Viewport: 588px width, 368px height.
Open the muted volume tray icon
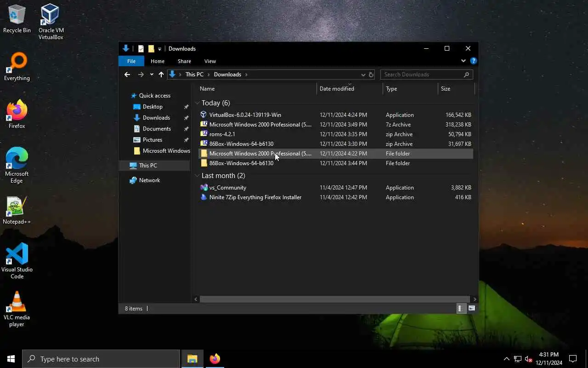click(528, 359)
